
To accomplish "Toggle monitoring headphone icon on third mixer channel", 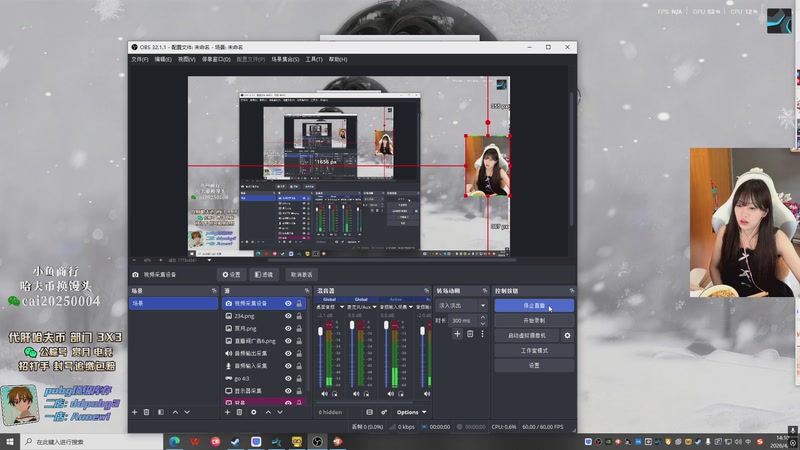I will point(401,394).
